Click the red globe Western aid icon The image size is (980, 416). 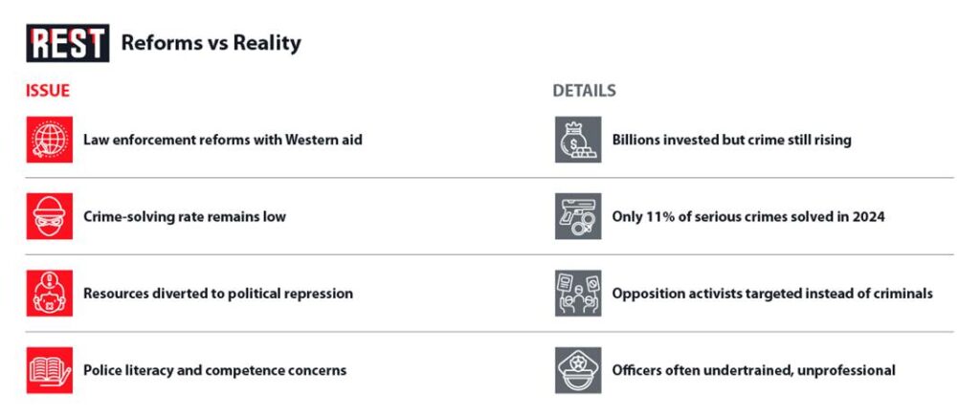click(x=49, y=140)
